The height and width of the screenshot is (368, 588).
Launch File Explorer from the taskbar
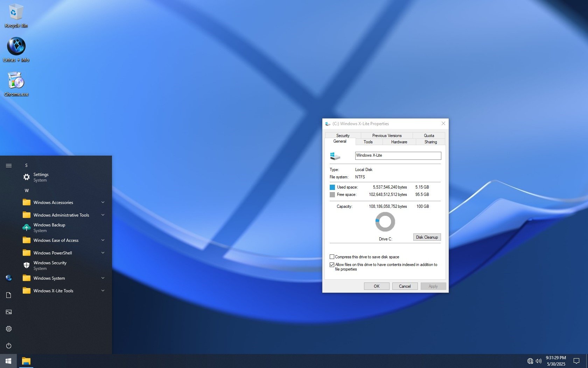26,361
